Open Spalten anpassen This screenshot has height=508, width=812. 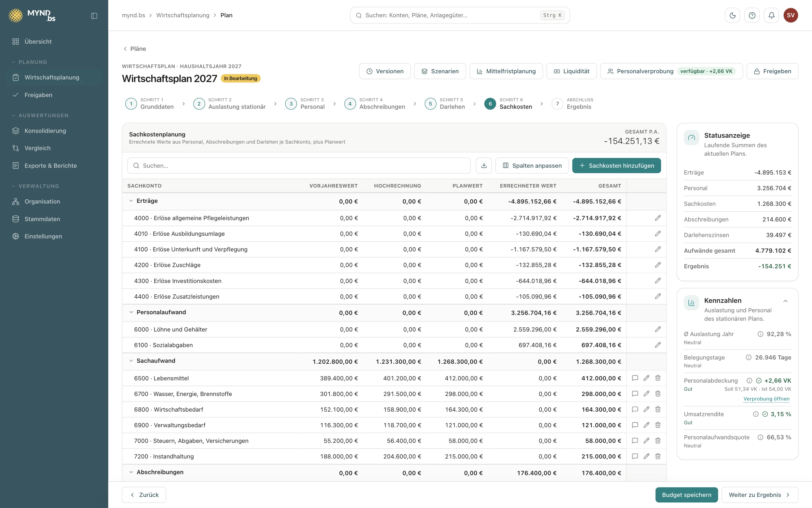coord(532,166)
